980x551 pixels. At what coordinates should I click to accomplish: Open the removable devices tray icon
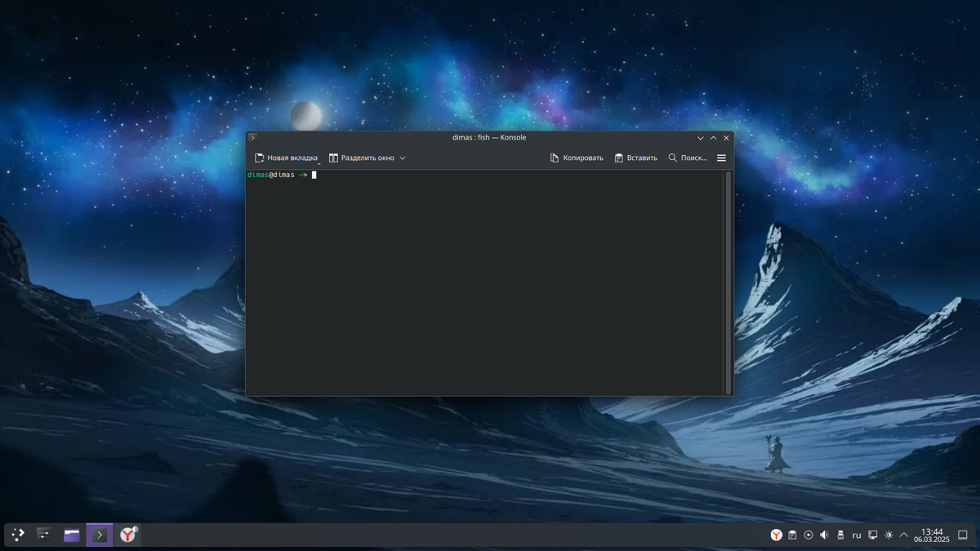pos(840,535)
